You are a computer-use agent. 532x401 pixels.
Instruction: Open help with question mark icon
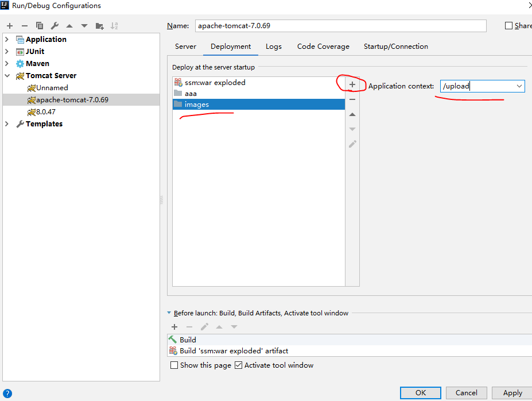[x=7, y=394]
